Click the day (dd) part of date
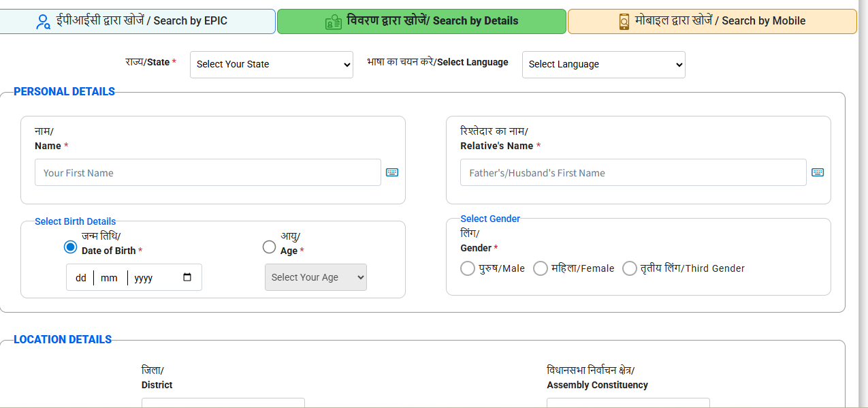The height and width of the screenshot is (408, 868). pos(81,278)
